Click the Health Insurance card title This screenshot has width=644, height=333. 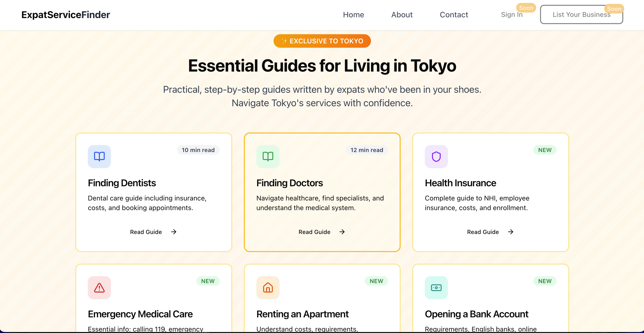pyautogui.click(x=460, y=183)
